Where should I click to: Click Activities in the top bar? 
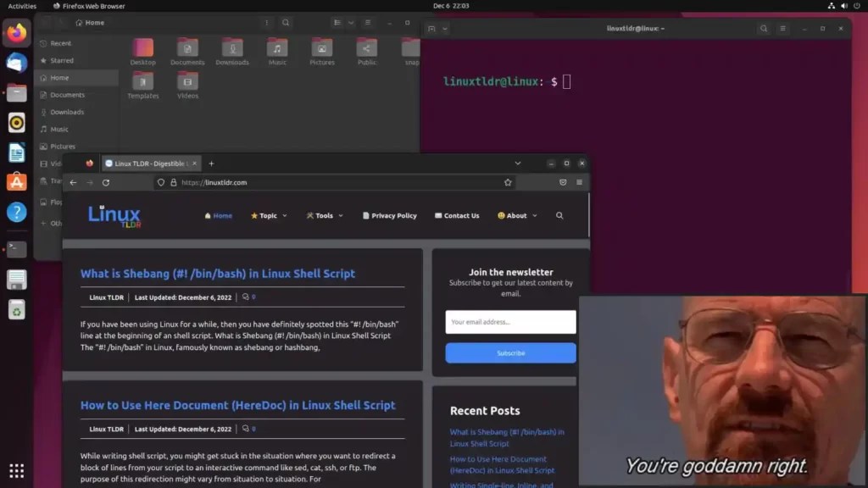(x=22, y=6)
